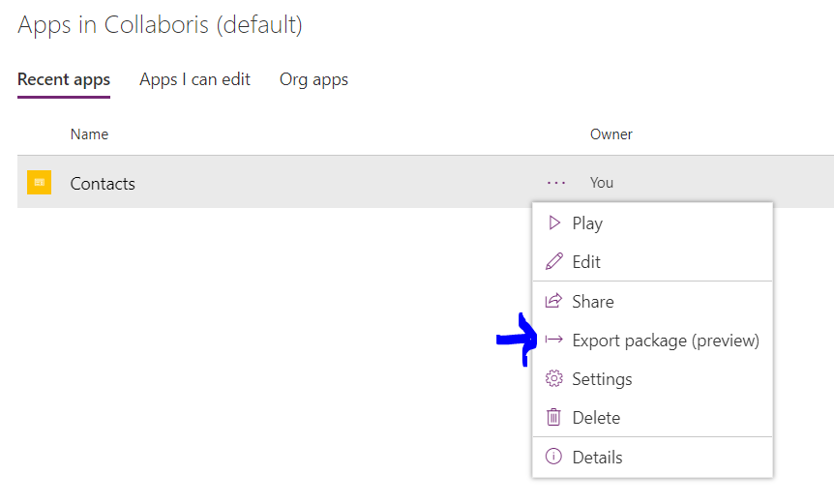Click the Delete trash can icon
Screen dimensions: 834x504
[553, 417]
